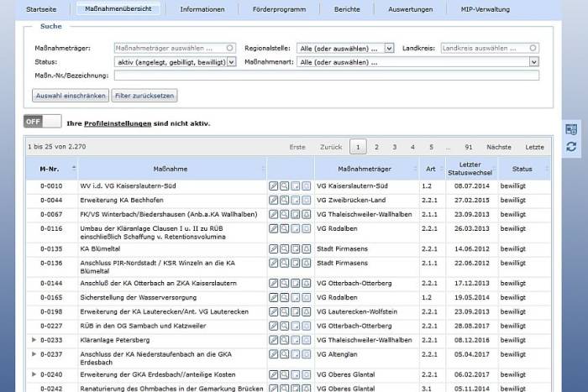Click the refresh icon on right sidebar
Viewport: 588px width, 392px height.
tap(571, 147)
